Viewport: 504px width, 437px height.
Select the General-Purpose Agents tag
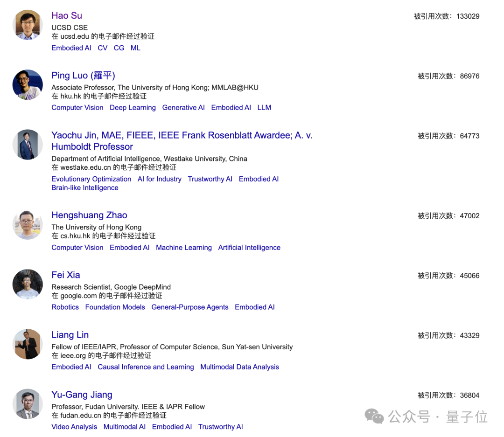click(190, 307)
